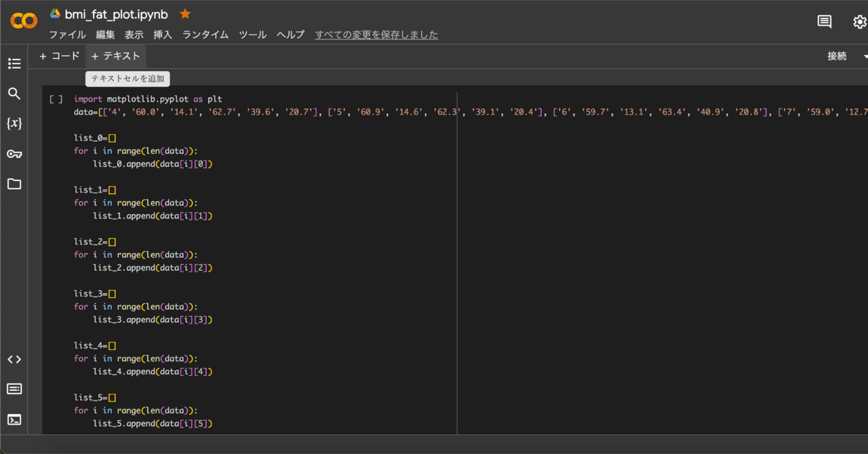Viewport: 868px width, 454px height.
Task: Toggle the star next to the notebook name
Action: click(x=184, y=13)
